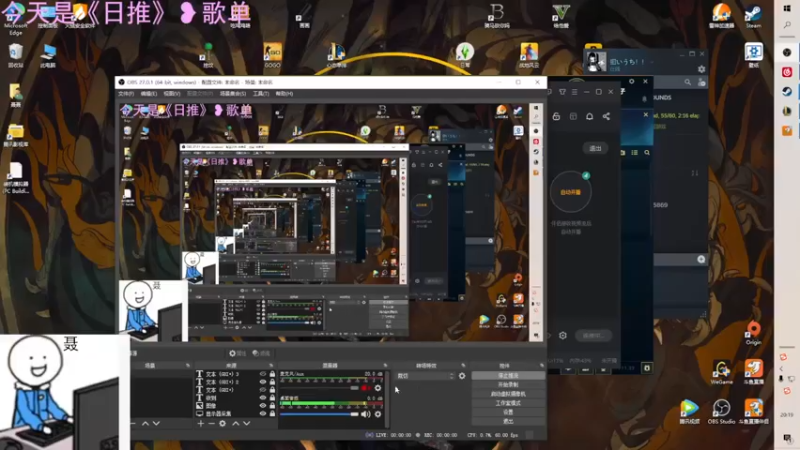
Task: Open Windows Start button on taskbar
Action: tap(787, 8)
